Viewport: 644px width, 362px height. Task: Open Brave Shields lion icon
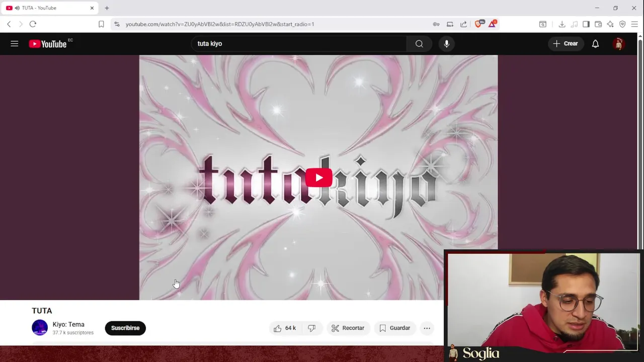click(x=478, y=24)
